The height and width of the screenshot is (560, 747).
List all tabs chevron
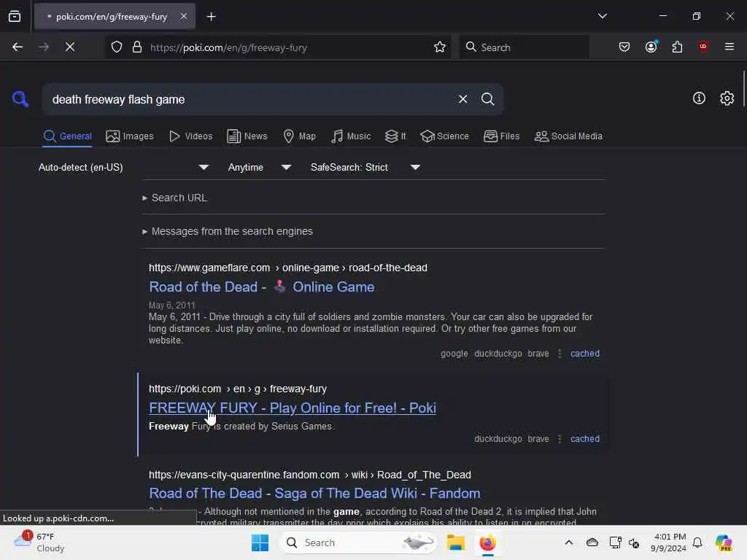pyautogui.click(x=602, y=16)
